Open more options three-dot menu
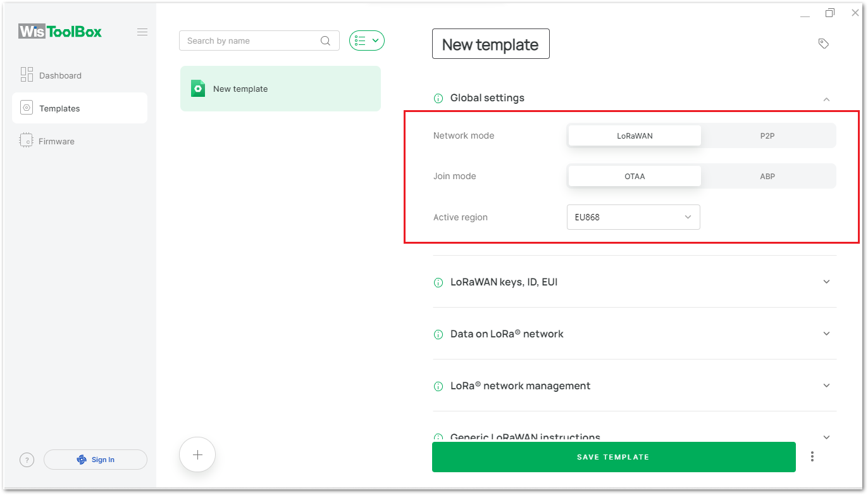This screenshot has height=495, width=868. click(812, 457)
